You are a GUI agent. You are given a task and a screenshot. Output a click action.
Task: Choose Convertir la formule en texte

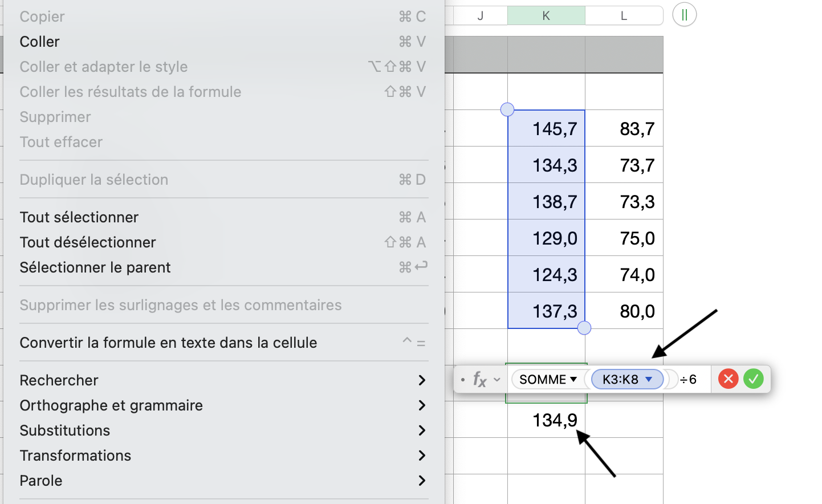tap(168, 343)
